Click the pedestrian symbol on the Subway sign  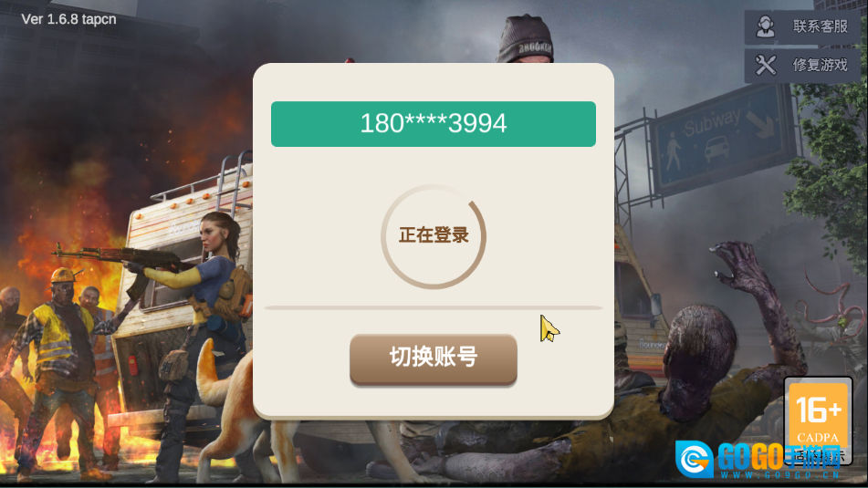[x=674, y=151]
